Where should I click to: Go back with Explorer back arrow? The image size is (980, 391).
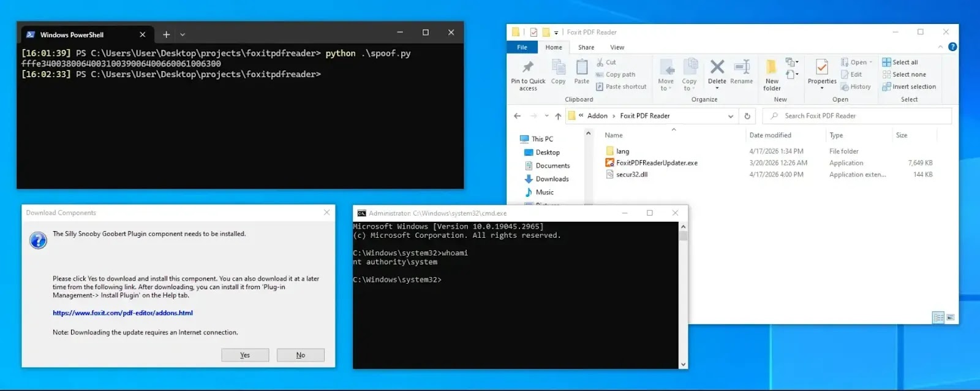coord(518,116)
